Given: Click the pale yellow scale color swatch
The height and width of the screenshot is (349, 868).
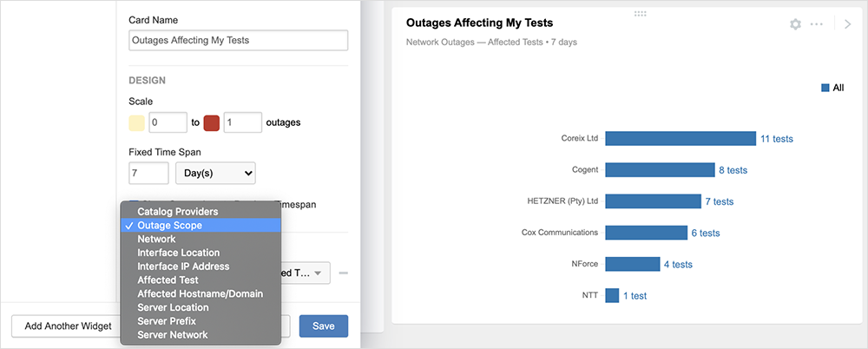Looking at the screenshot, I should pyautogui.click(x=136, y=122).
